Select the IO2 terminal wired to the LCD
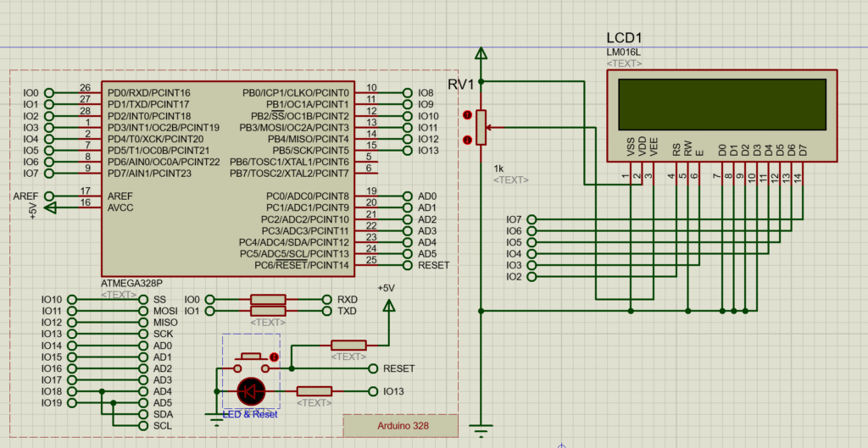This screenshot has width=868, height=448. pyautogui.click(x=532, y=277)
